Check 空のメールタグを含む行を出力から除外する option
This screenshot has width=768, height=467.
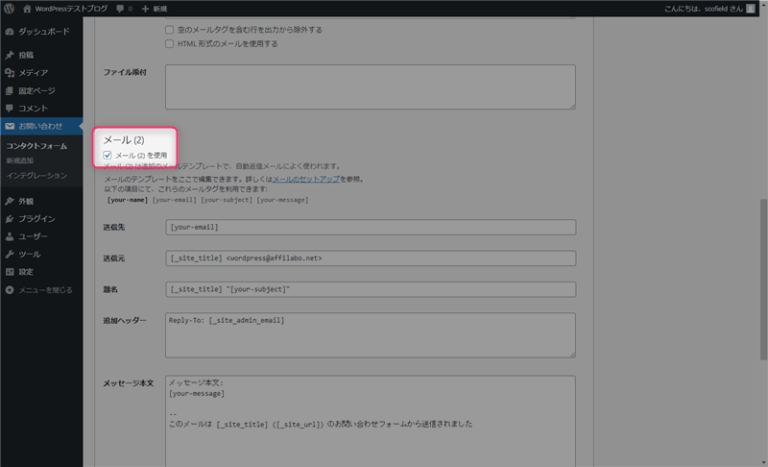click(169, 30)
